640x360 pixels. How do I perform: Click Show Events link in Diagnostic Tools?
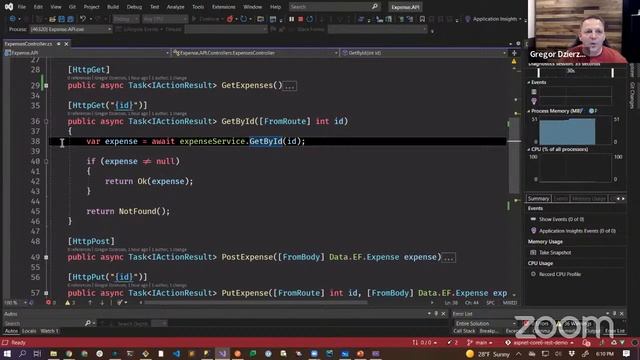561,219
